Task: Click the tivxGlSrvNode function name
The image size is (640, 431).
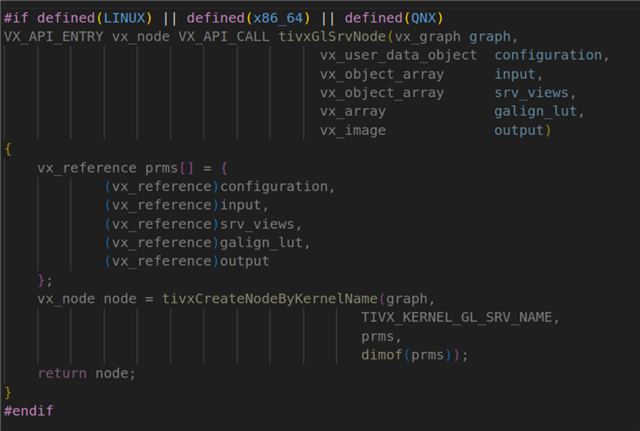Action: click(x=332, y=37)
